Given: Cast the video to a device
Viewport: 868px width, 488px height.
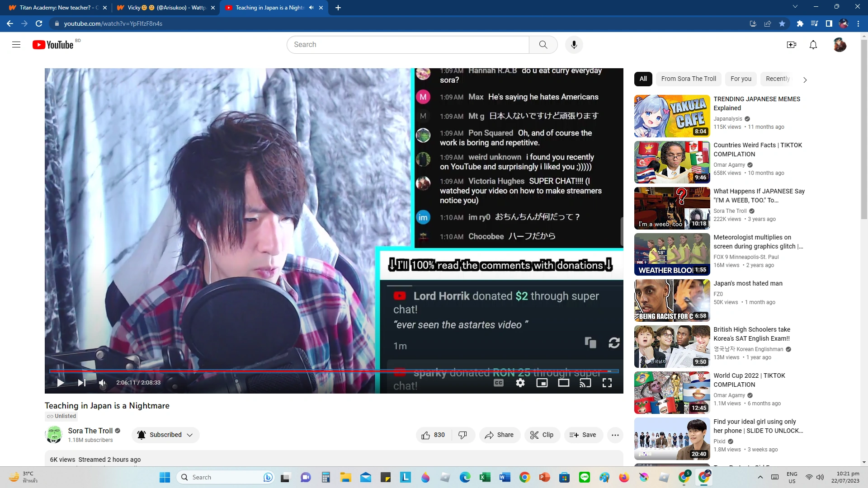Looking at the screenshot, I should (x=585, y=382).
